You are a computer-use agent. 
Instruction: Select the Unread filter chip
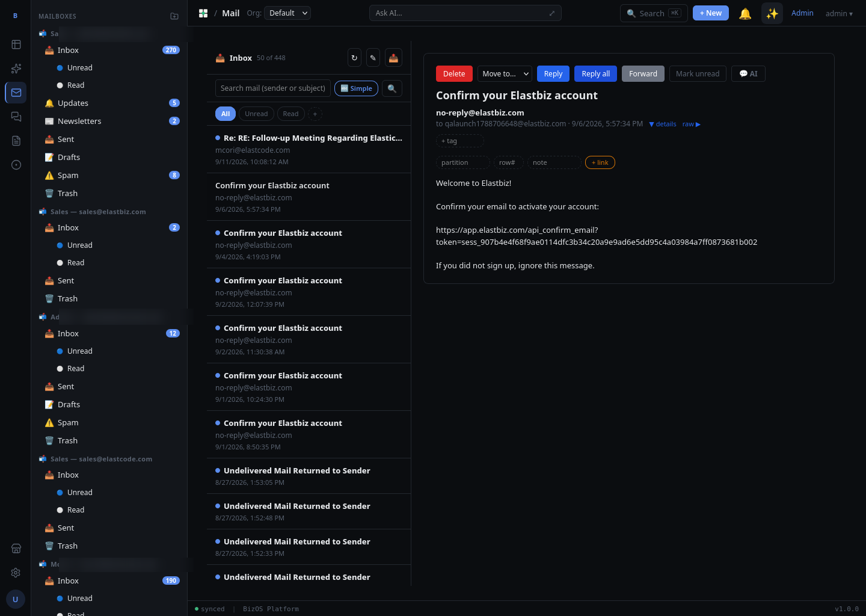coord(256,114)
